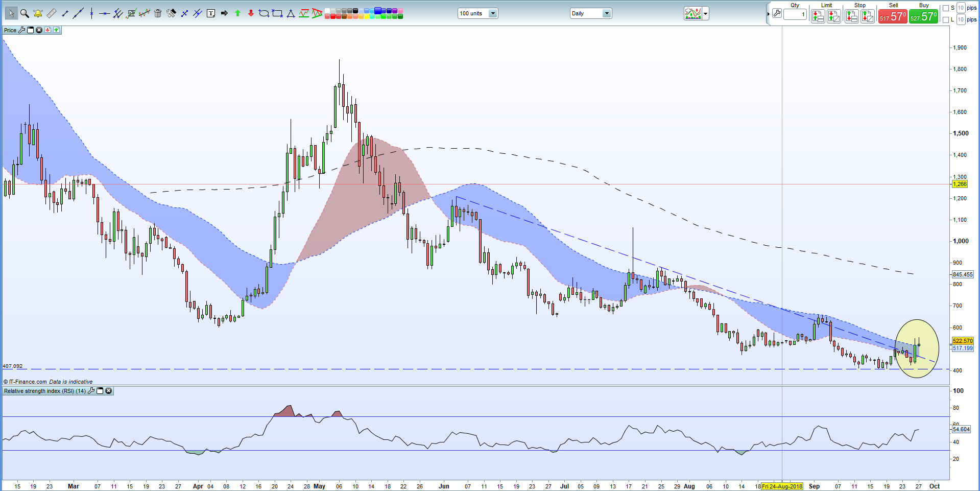Toggle the green up arrow marker tool
This screenshot has height=491, width=980.
pos(237,13)
